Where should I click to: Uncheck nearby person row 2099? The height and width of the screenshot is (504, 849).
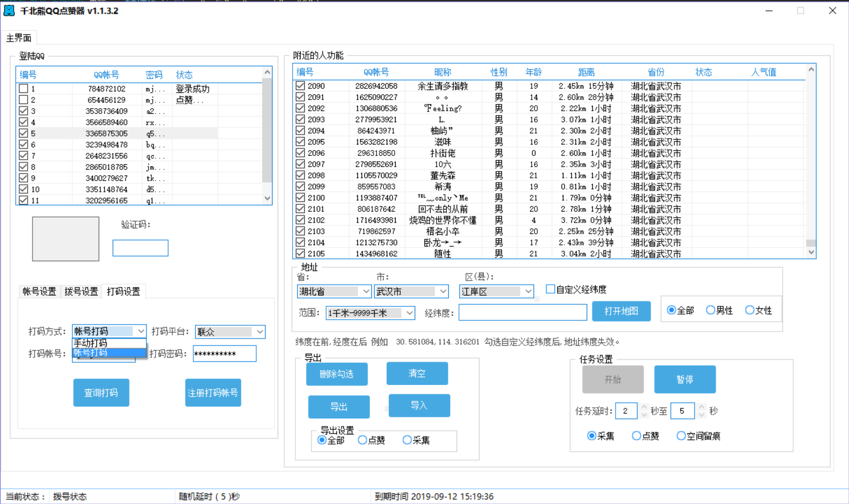pos(300,186)
